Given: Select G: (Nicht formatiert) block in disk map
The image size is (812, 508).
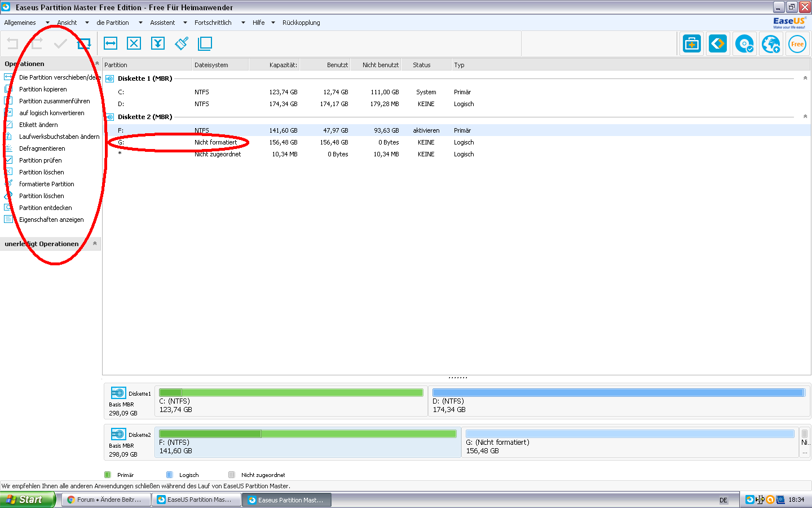Looking at the screenshot, I should click(630, 442).
